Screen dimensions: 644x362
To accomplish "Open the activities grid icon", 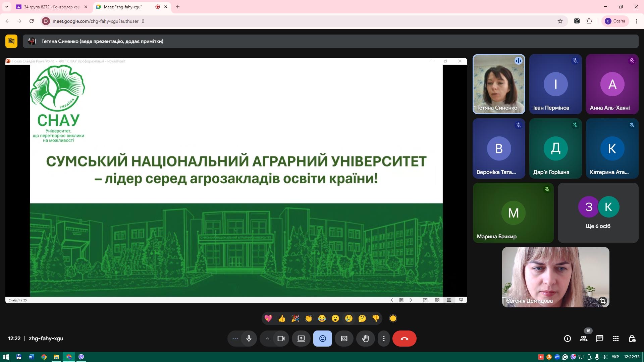I will pos(615,339).
